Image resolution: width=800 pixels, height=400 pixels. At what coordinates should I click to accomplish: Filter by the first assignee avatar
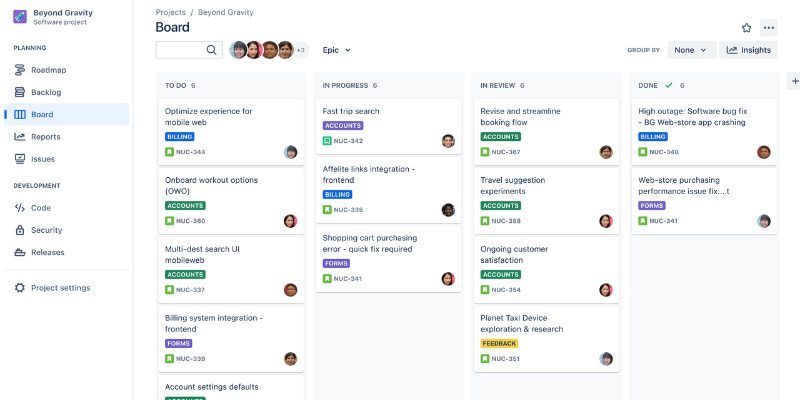click(238, 50)
